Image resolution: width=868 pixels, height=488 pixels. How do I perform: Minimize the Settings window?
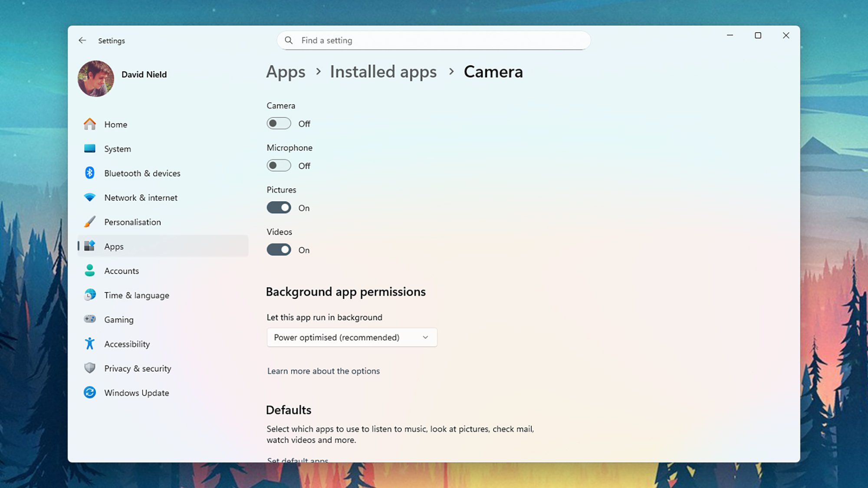point(730,36)
